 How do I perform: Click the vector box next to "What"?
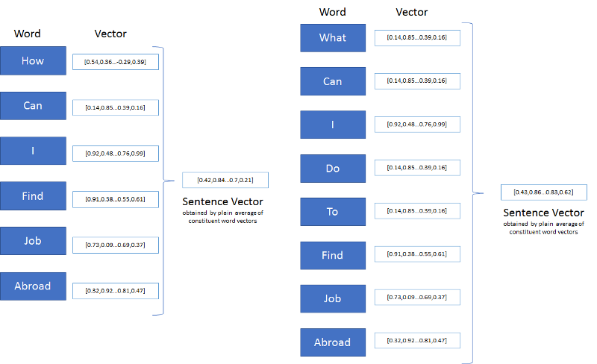[417, 37]
